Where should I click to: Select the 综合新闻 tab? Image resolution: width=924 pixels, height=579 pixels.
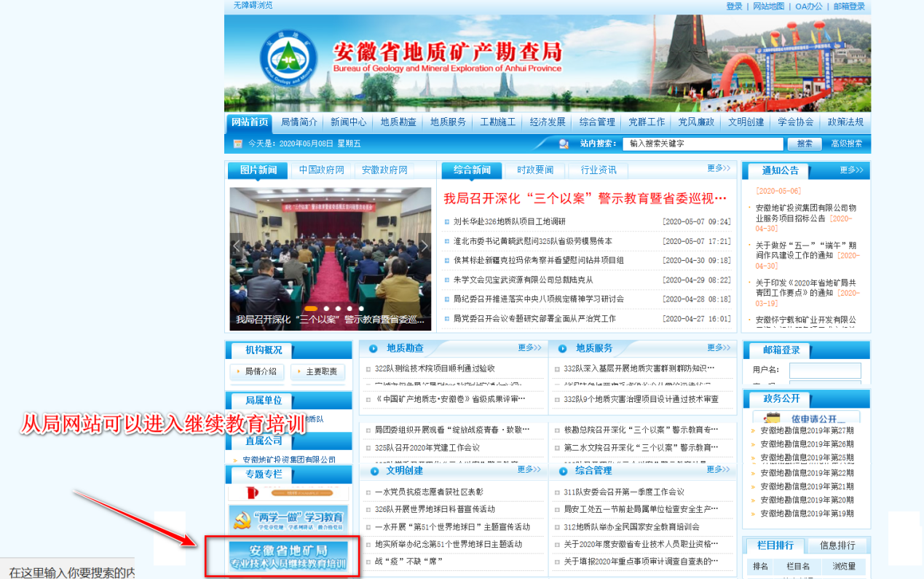472,170
